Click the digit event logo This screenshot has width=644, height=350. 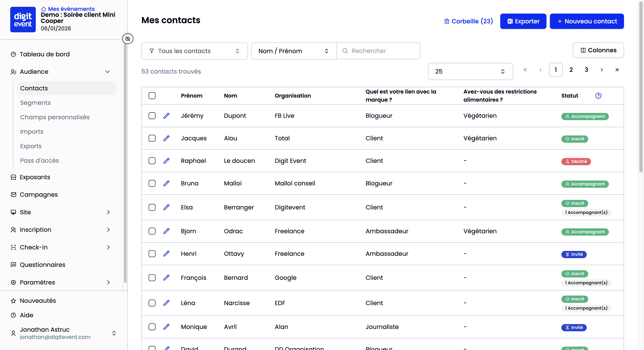tap(23, 20)
